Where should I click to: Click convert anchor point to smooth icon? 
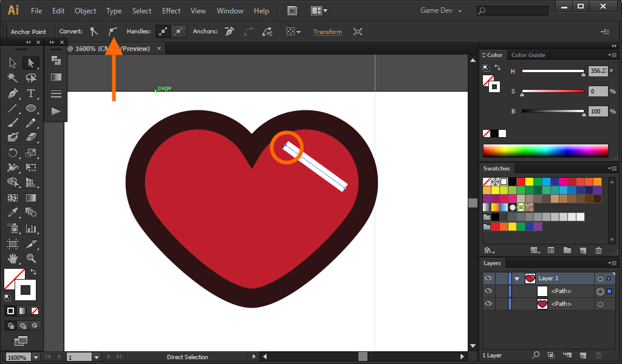click(112, 32)
